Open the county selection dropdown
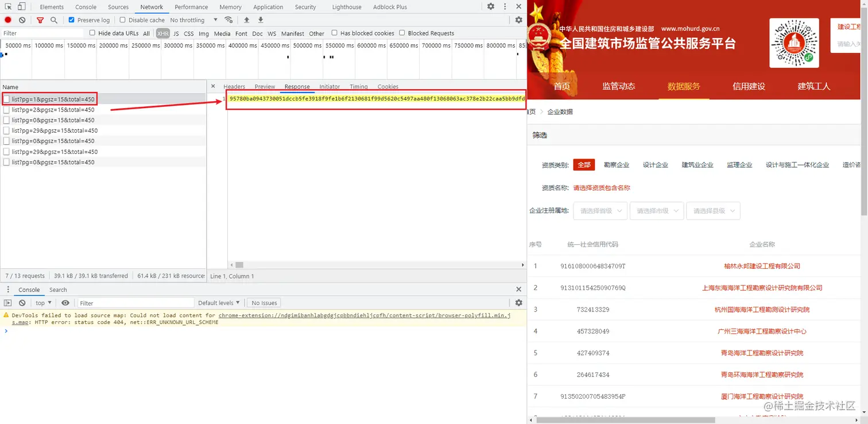Viewport: 868px width, 424px height. (713, 211)
